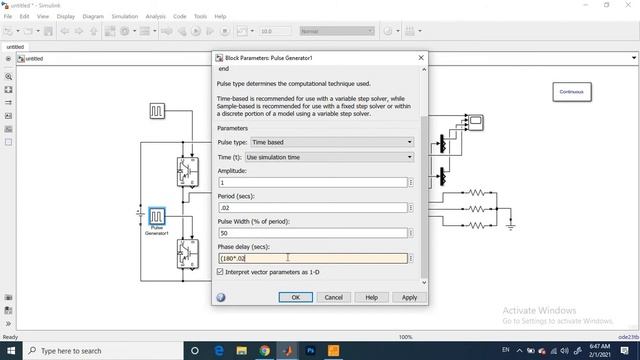Click the Up to parent arrow icon
The image size is (640, 360).
point(93,31)
